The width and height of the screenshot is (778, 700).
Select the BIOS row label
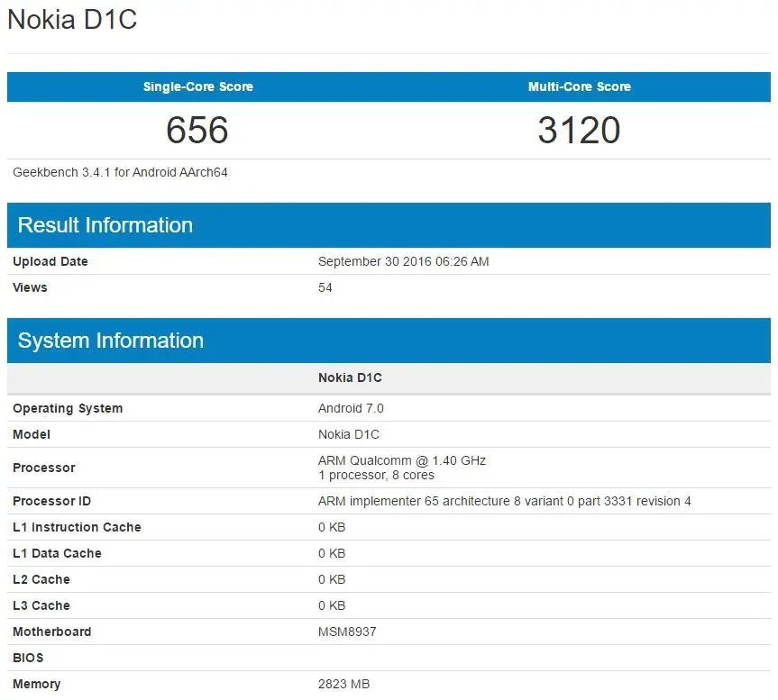[28, 658]
